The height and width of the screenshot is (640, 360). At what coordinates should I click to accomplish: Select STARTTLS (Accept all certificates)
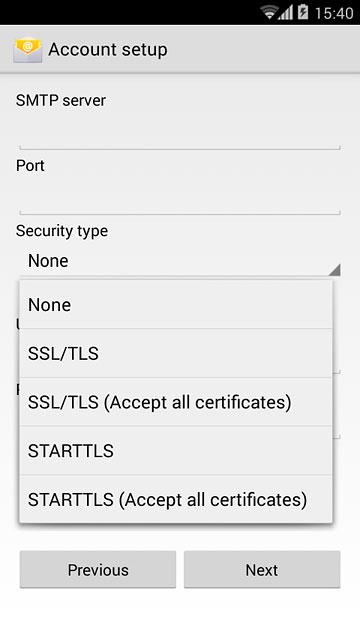176,499
